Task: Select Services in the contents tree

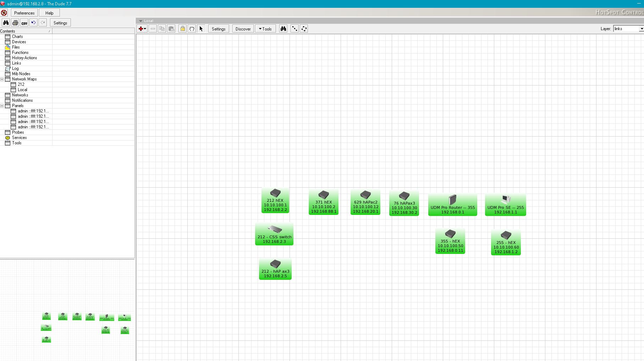Action: 19,138
